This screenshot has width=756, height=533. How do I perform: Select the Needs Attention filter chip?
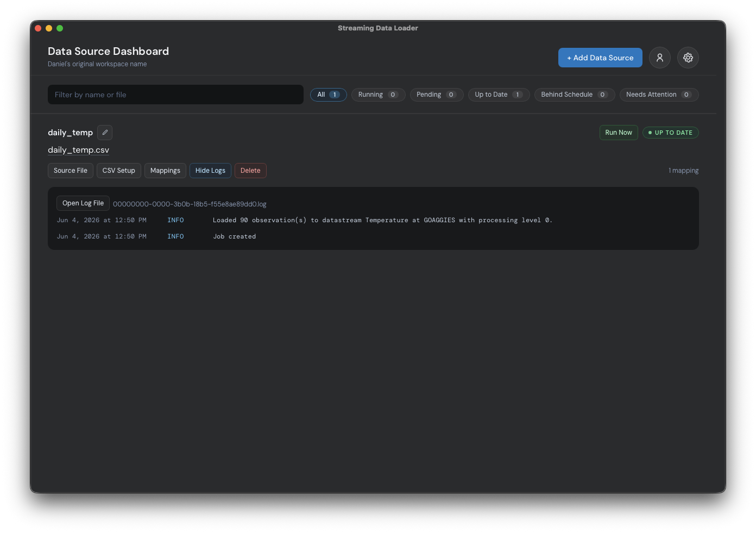tap(659, 95)
